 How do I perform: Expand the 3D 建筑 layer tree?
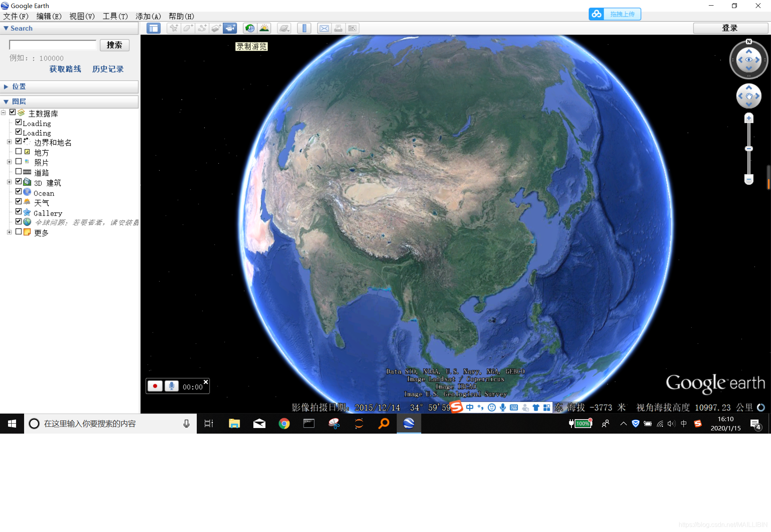coord(9,181)
